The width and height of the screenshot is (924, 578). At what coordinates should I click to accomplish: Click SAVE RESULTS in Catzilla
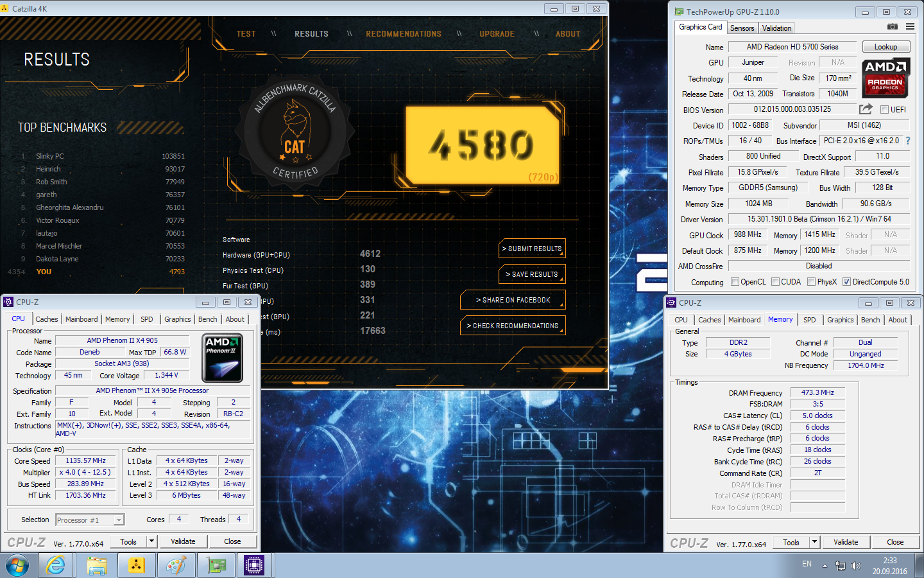532,274
